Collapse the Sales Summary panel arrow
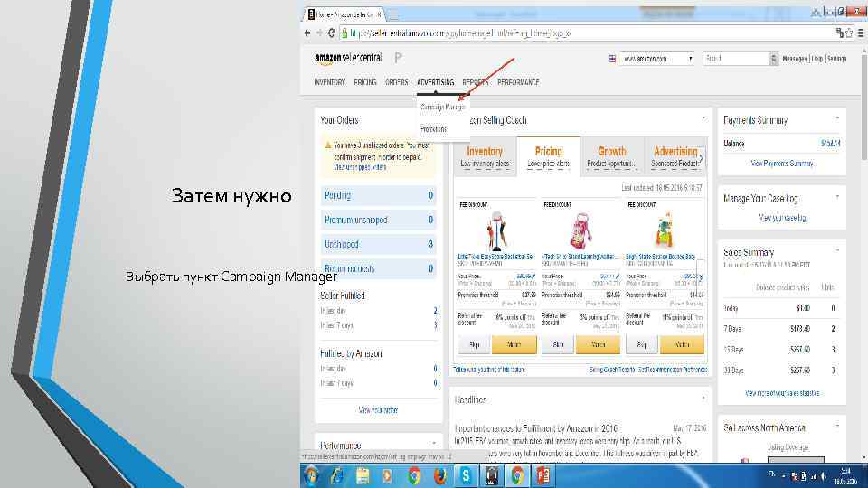 pos(837,250)
